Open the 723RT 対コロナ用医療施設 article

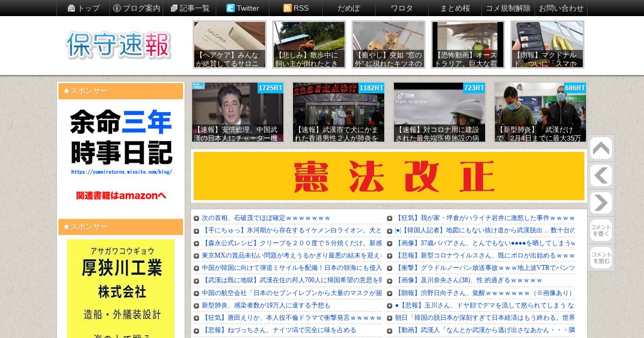click(x=440, y=112)
